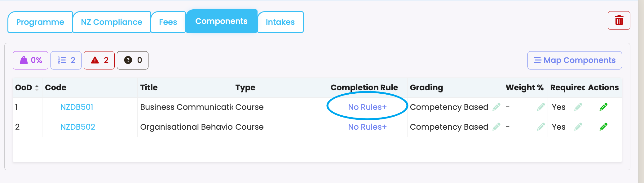The width and height of the screenshot is (644, 183).
Task: Sort table by OoD column arrows
Action: point(37,88)
